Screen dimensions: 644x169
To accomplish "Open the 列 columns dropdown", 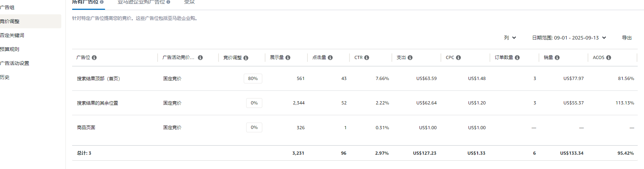I will [510, 38].
